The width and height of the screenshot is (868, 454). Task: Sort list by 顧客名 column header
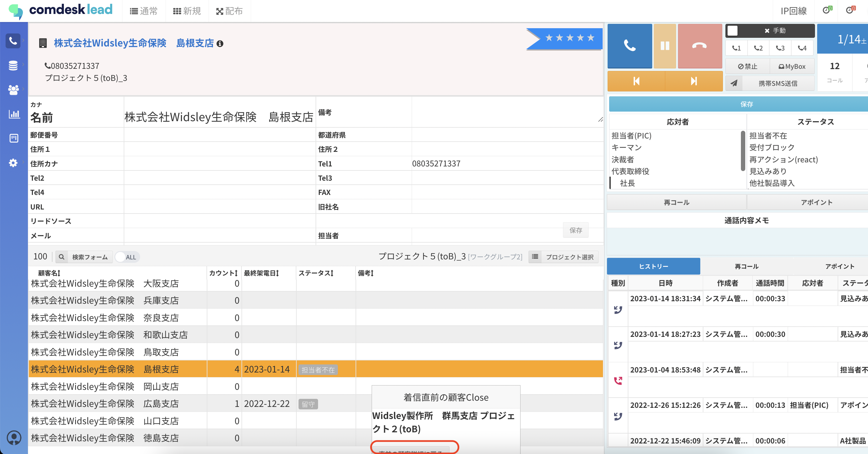49,273
